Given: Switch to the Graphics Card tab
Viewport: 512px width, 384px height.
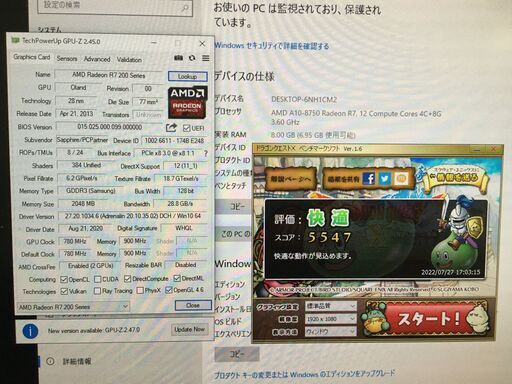Looking at the screenshot, I should (32, 57).
